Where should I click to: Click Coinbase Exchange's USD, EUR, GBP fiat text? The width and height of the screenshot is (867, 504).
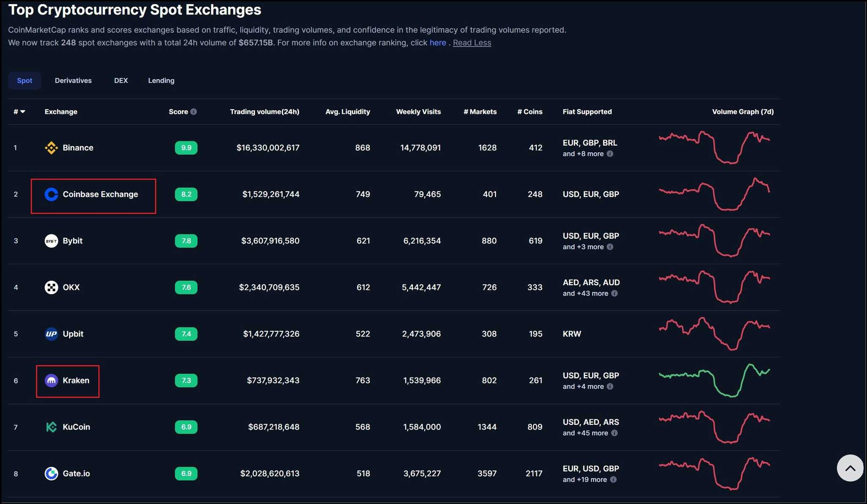(x=591, y=194)
